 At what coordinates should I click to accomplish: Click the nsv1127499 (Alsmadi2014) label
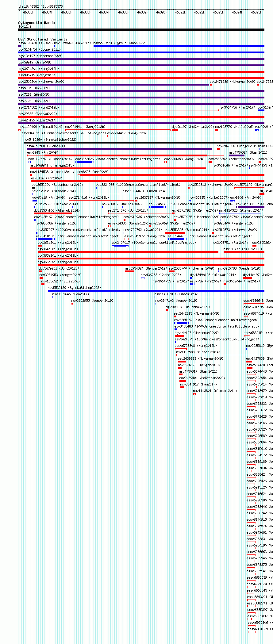click(40, 127)
